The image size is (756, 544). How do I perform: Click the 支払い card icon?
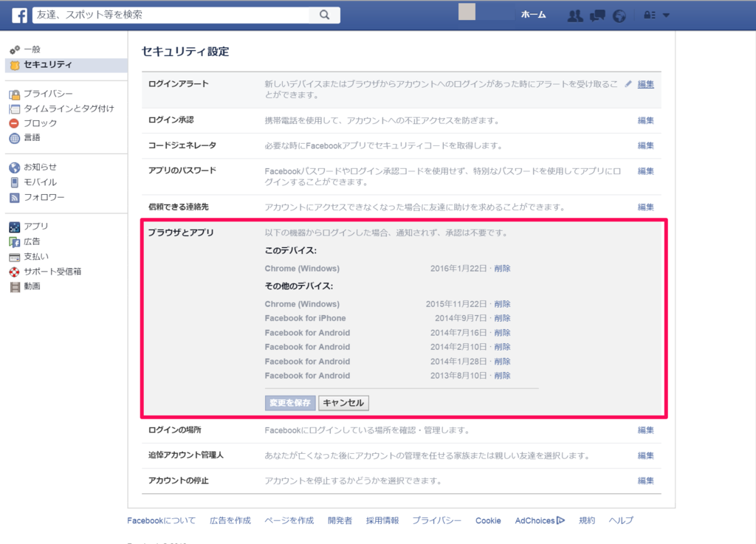point(15,257)
